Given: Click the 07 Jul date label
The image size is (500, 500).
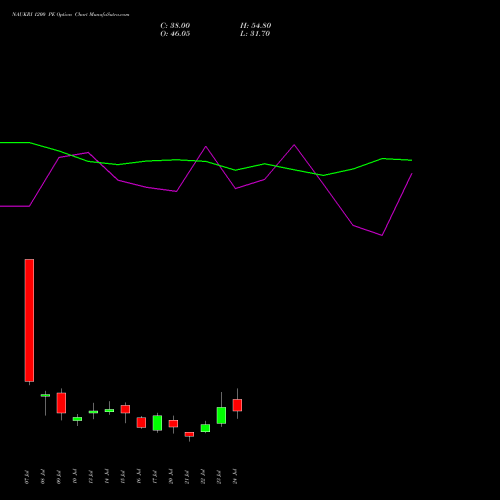Looking at the screenshot, I should [27, 477].
